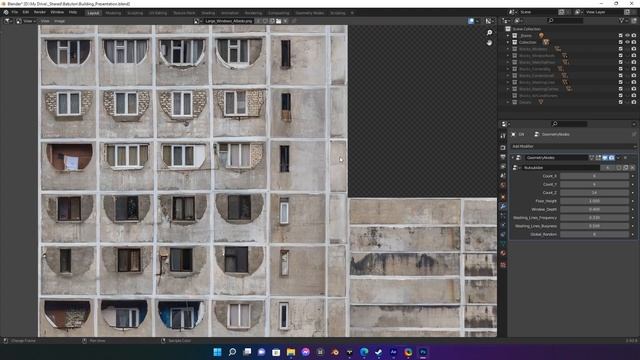Open the Image menu in image editor
The image size is (640, 360).
pos(60,21)
